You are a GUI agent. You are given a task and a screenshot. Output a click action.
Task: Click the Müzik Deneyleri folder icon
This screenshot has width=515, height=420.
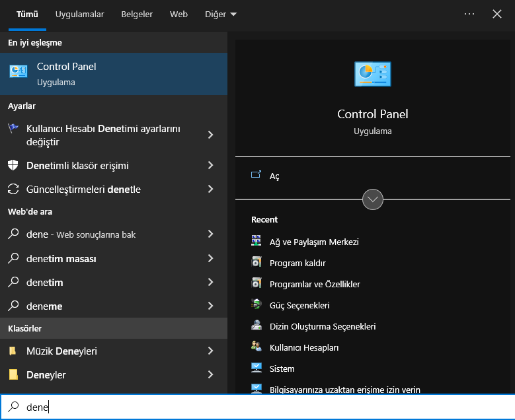[x=13, y=351]
